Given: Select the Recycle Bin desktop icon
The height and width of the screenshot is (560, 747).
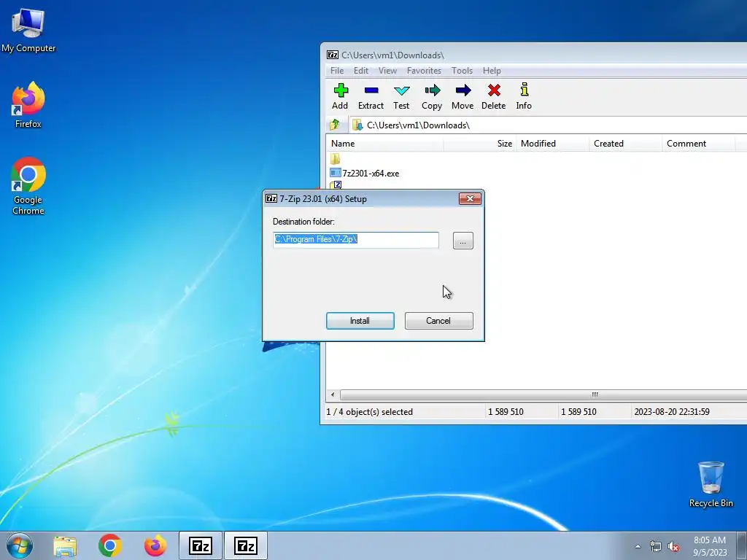Looking at the screenshot, I should (x=711, y=484).
